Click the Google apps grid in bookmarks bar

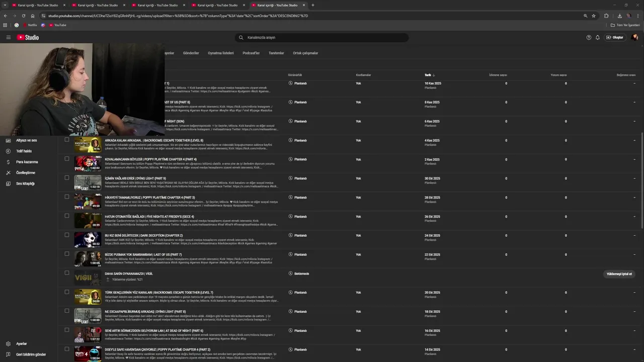(5, 25)
